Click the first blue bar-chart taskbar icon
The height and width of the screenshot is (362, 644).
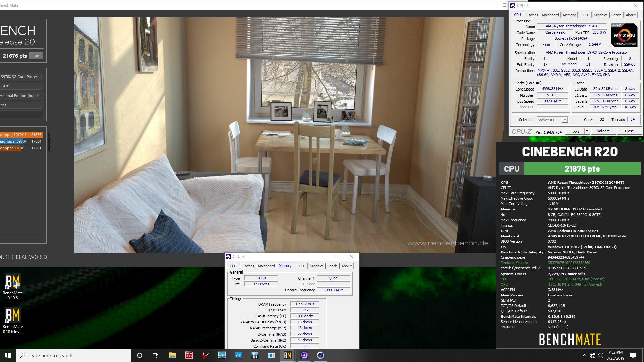[x=222, y=355]
